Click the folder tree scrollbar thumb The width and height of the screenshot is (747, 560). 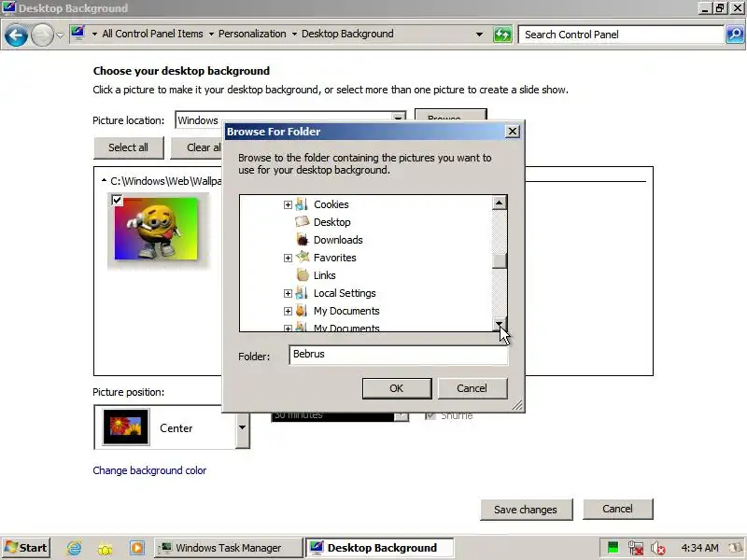click(x=499, y=261)
